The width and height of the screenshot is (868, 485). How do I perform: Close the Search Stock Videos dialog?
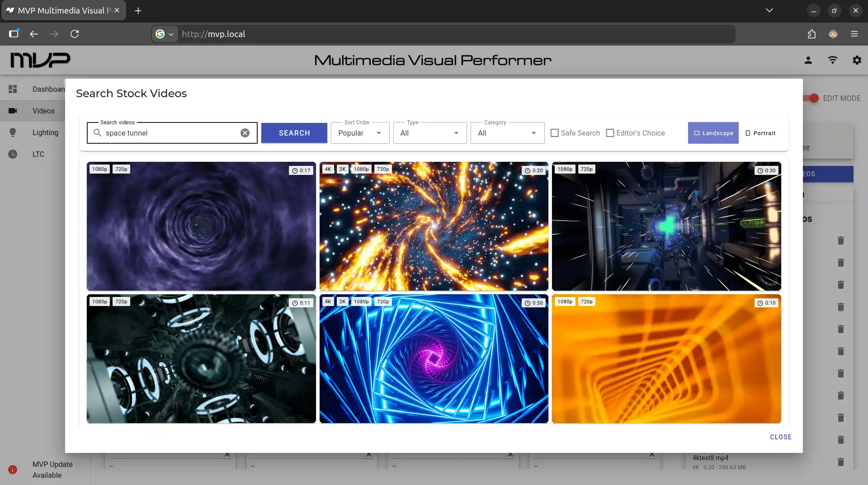780,437
